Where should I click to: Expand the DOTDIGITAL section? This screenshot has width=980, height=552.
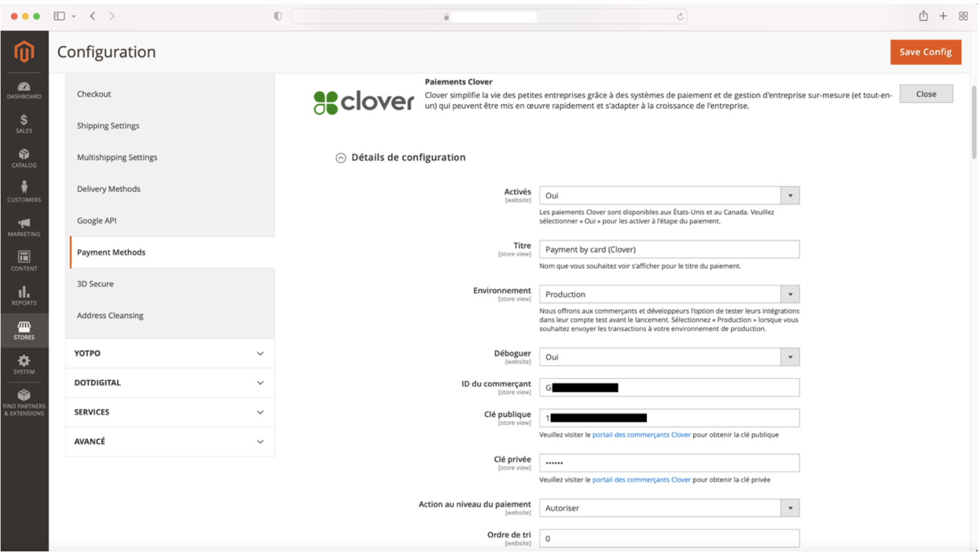170,383
